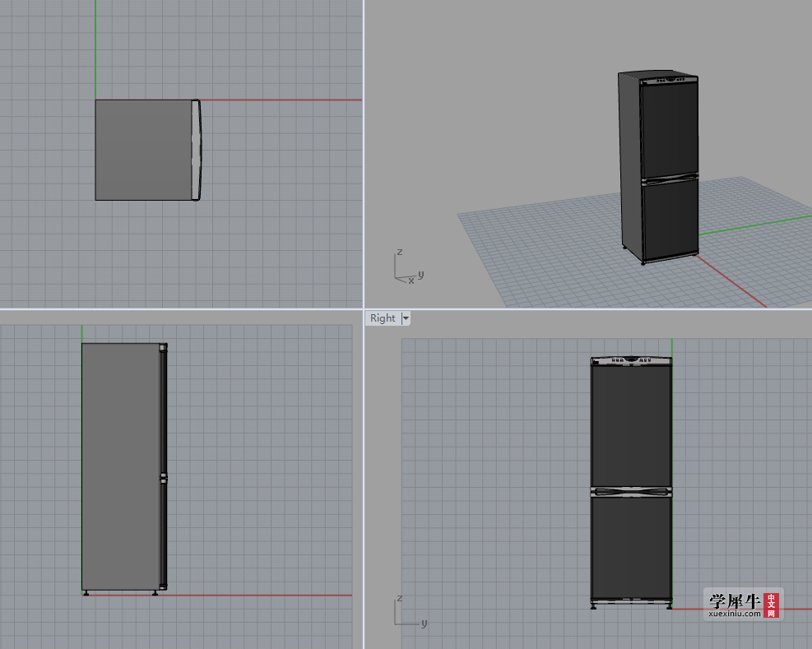Select the refrigerator in the perspective viewport
Viewport: 812px width, 649px height.
[x=658, y=167]
